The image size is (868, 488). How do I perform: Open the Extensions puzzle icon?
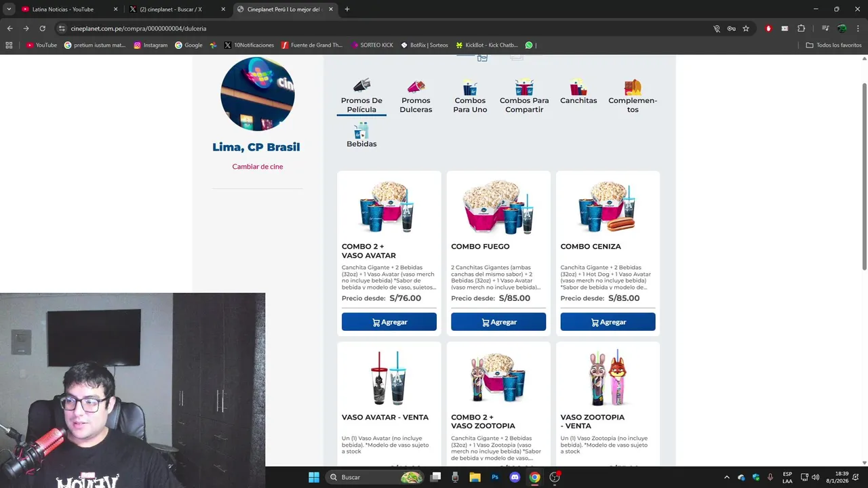coord(801,28)
